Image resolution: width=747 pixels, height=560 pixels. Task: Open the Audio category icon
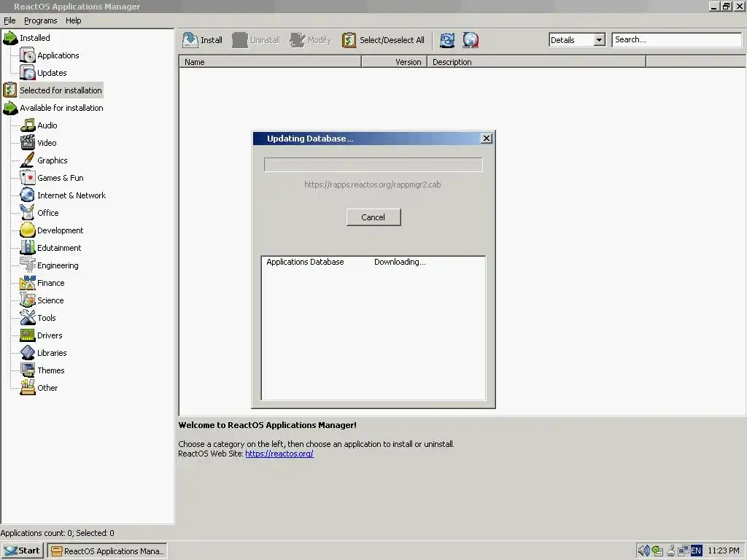pos(28,125)
